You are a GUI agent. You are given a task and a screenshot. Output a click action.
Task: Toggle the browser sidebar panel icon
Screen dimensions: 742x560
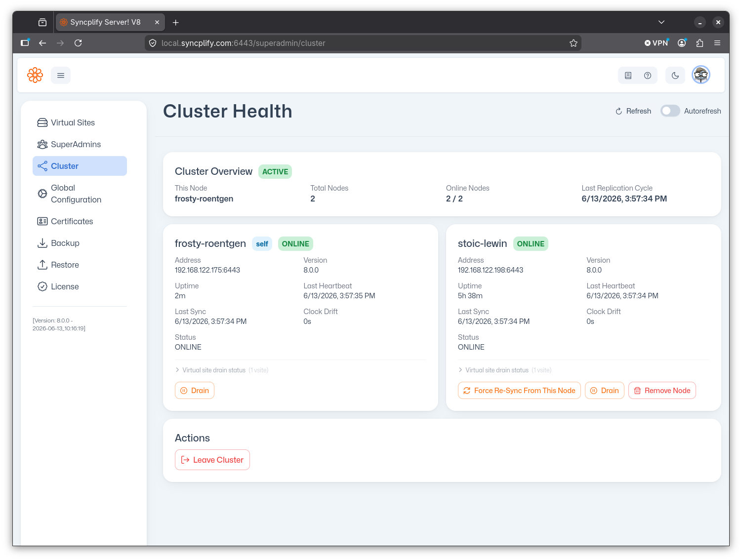coord(25,43)
